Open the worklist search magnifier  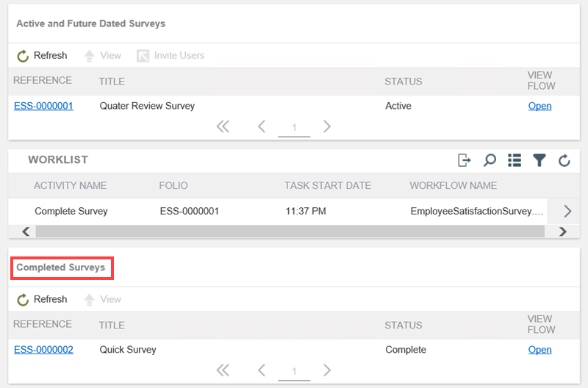[489, 160]
